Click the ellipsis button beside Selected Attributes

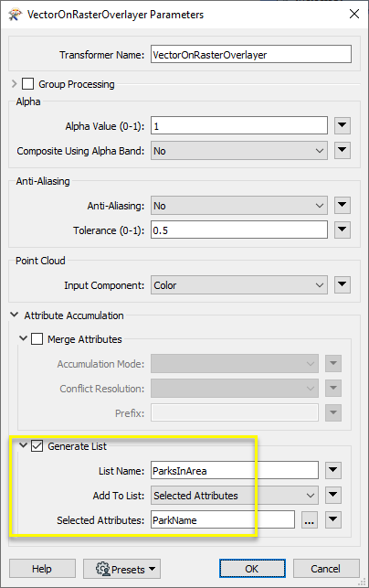point(309,520)
